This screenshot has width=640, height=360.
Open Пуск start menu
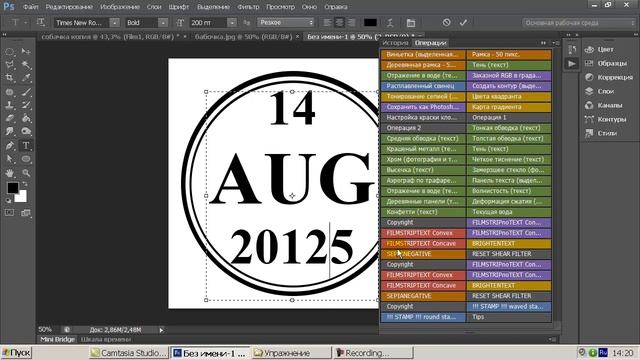16,353
